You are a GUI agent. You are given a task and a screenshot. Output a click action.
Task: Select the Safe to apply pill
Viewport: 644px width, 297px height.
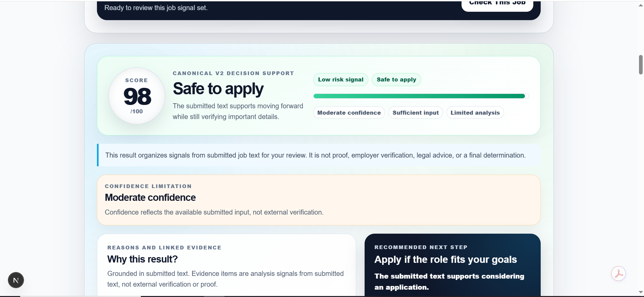tap(396, 80)
